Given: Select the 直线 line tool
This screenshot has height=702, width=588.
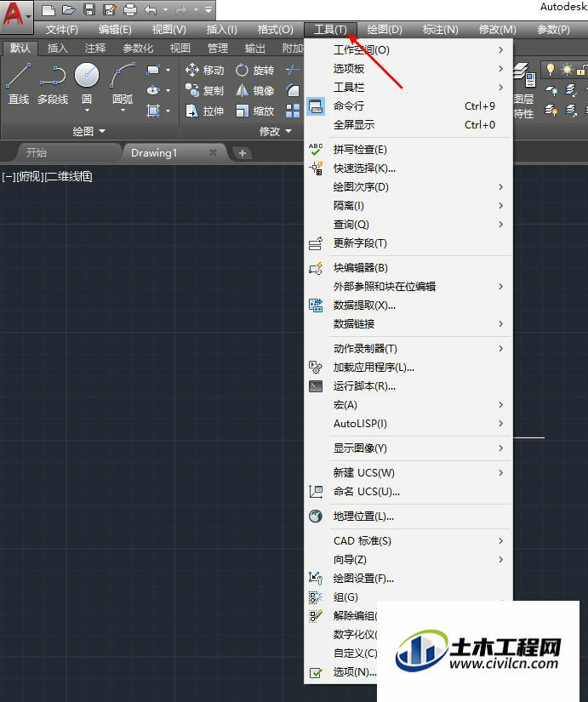Looking at the screenshot, I should [19, 83].
